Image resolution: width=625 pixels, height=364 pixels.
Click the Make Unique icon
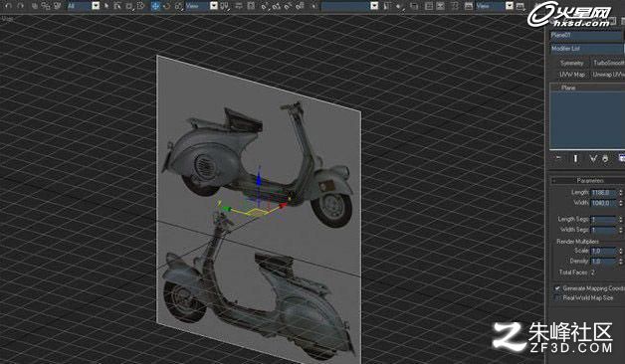593,158
